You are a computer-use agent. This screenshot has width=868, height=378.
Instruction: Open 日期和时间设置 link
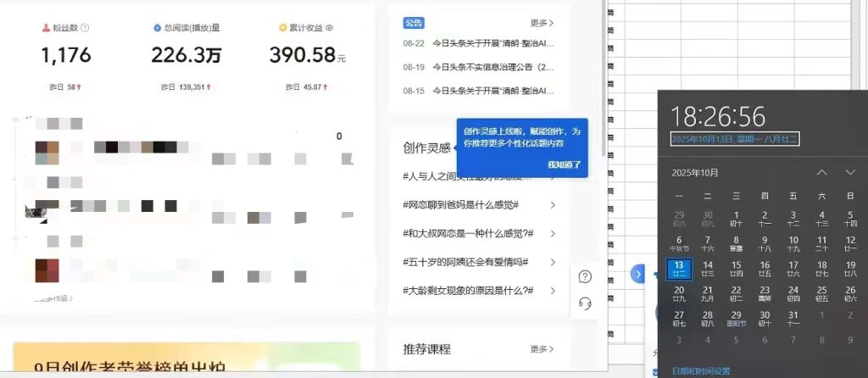tap(700, 370)
